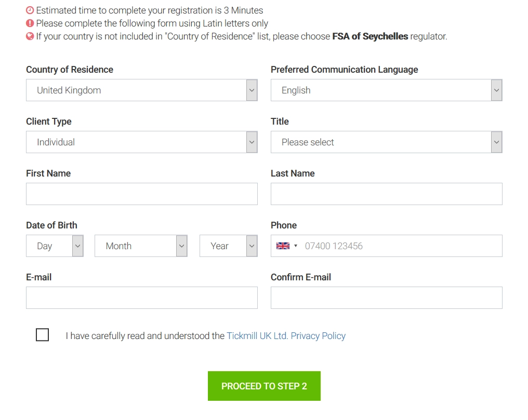The width and height of the screenshot is (528, 420).
Task: Select the Last Name input field
Action: click(386, 194)
